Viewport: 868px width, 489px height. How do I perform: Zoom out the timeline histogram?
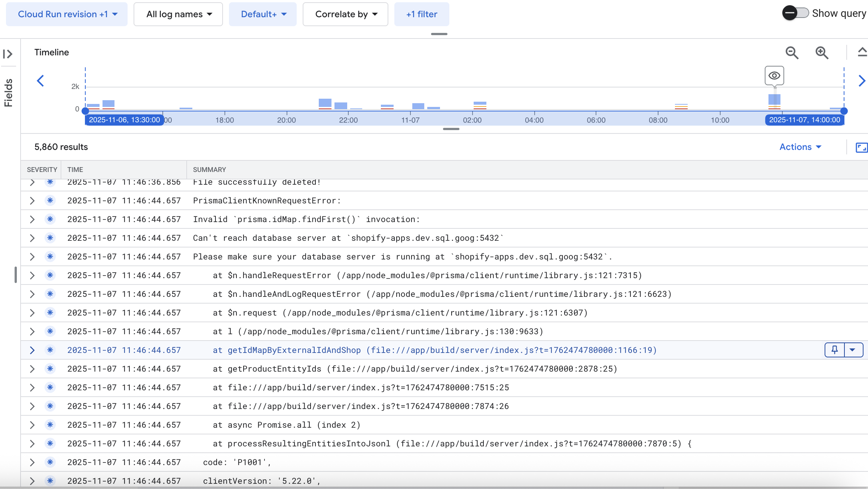click(x=792, y=53)
